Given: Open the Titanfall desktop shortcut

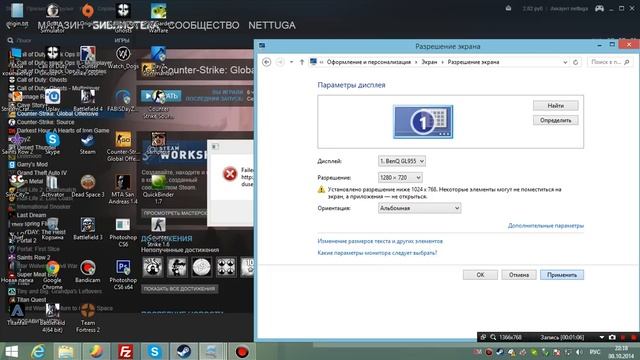Looking at the screenshot, I should pos(17,315).
